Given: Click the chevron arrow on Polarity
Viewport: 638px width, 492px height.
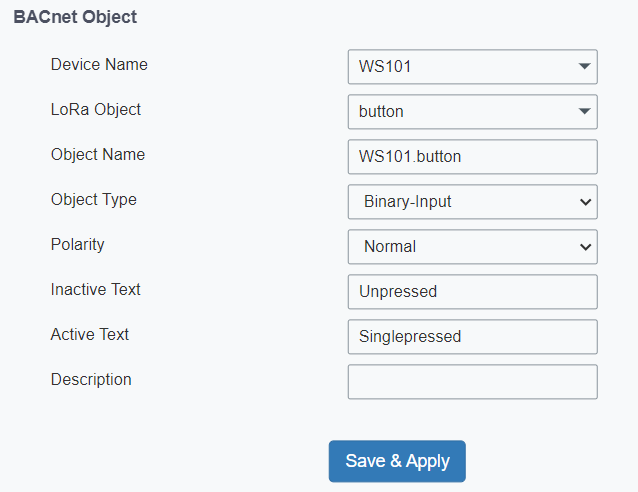Looking at the screenshot, I should [x=585, y=247].
